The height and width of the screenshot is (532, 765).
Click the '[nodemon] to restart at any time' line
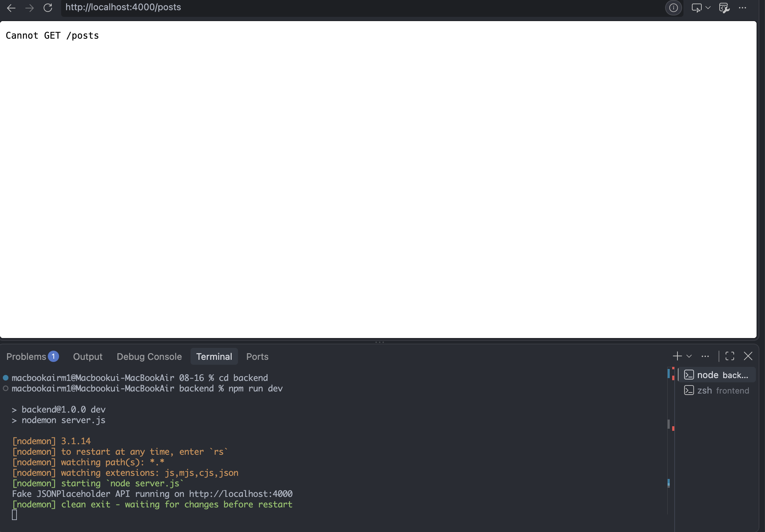120,452
